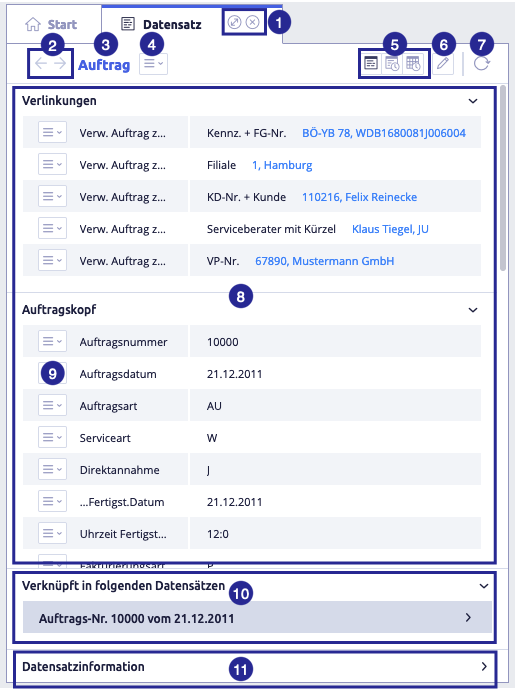Show the table history view icon
This screenshot has height=689, width=516.
pos(413,64)
